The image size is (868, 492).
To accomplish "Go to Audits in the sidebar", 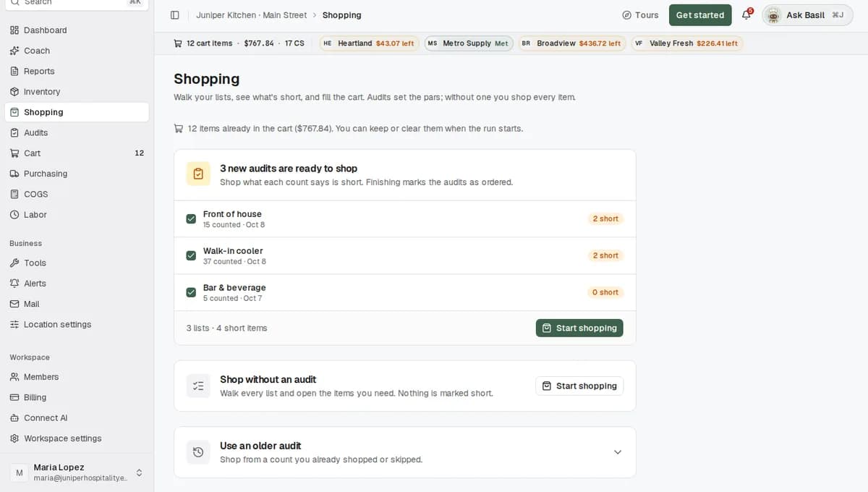I will pyautogui.click(x=77, y=132).
